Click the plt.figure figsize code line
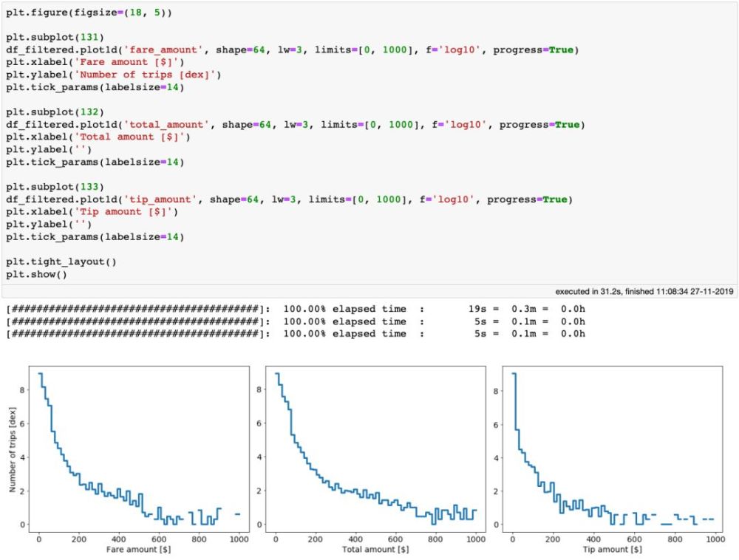The height and width of the screenshot is (560, 739). [x=89, y=13]
